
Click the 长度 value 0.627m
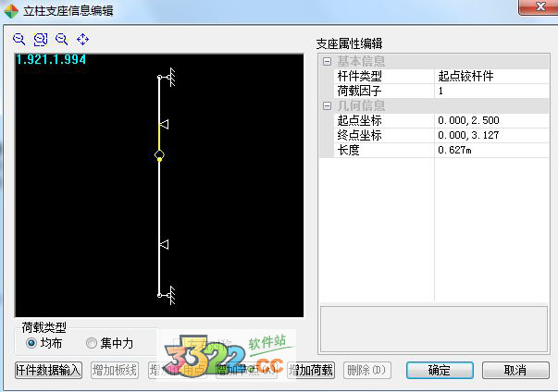point(491,151)
